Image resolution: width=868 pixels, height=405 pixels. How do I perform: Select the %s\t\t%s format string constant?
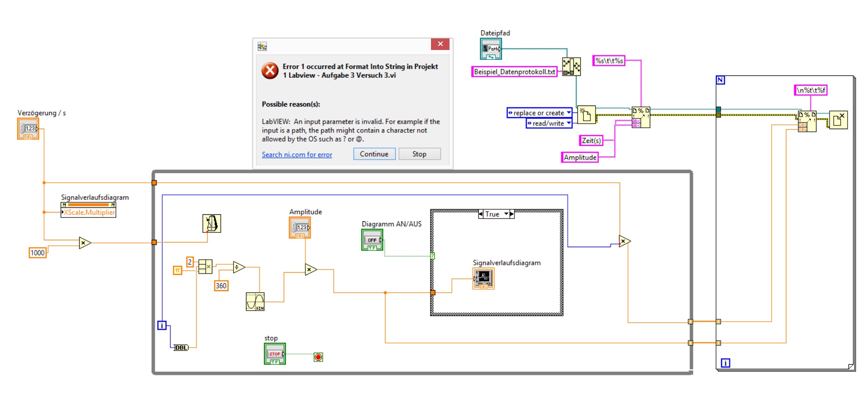coord(609,61)
